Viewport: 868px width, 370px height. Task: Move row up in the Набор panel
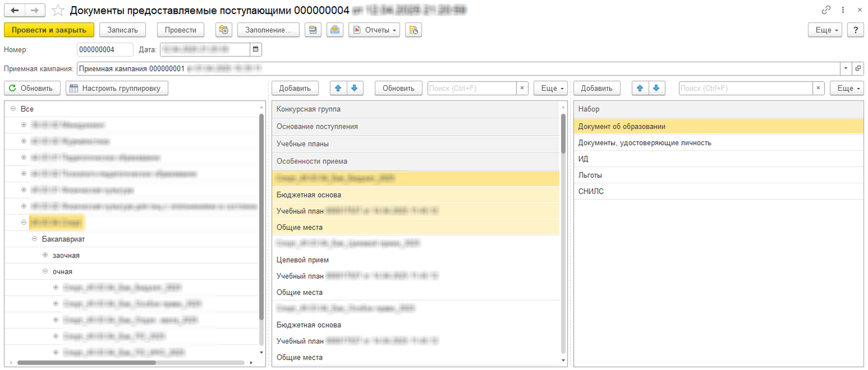(640, 88)
